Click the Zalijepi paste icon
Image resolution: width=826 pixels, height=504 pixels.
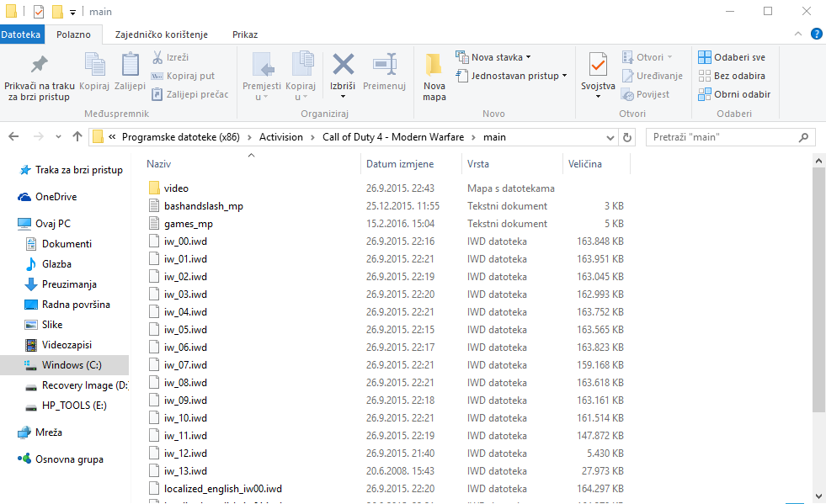click(x=131, y=65)
